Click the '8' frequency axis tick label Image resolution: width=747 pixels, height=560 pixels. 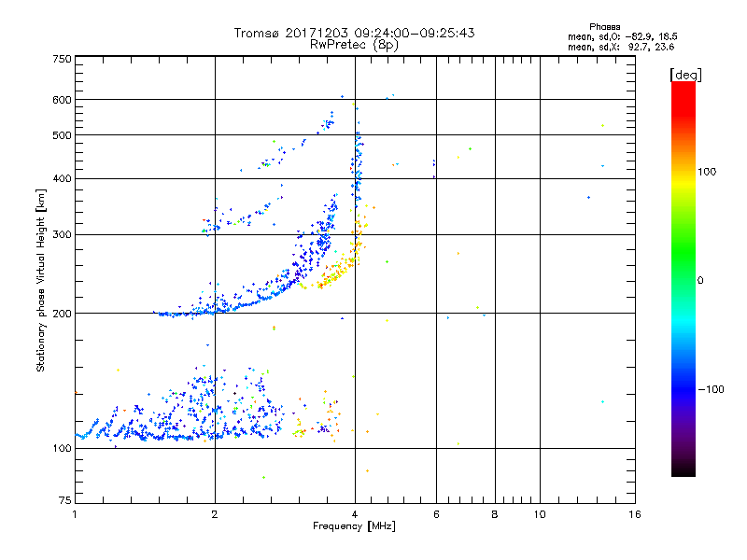[495, 514]
